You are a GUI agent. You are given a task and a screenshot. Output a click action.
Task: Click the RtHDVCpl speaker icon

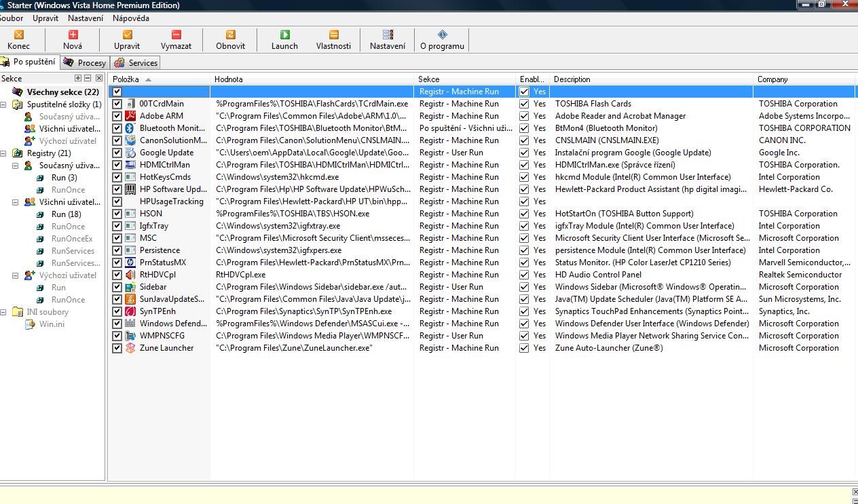(x=131, y=275)
